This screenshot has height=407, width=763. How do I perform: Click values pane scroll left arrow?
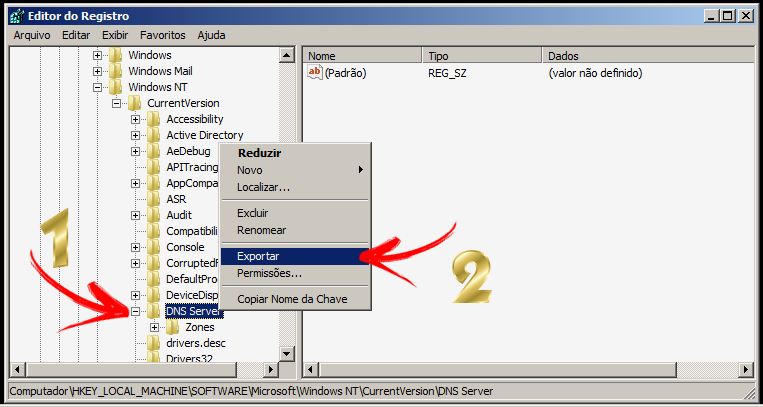coord(311,370)
